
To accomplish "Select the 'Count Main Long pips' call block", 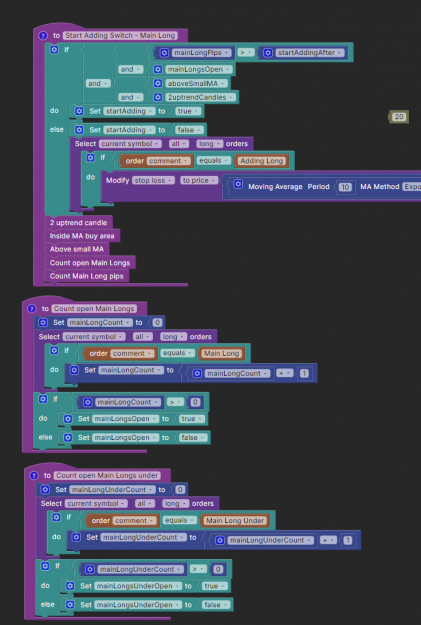I will coord(87,276).
